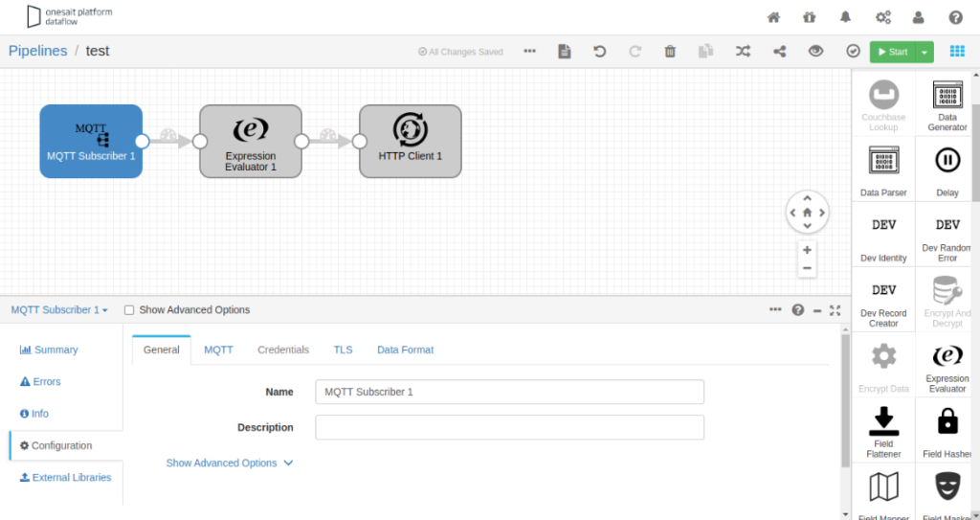Select the HTTP Client 1 stage
The height and width of the screenshot is (520, 980).
coord(410,142)
